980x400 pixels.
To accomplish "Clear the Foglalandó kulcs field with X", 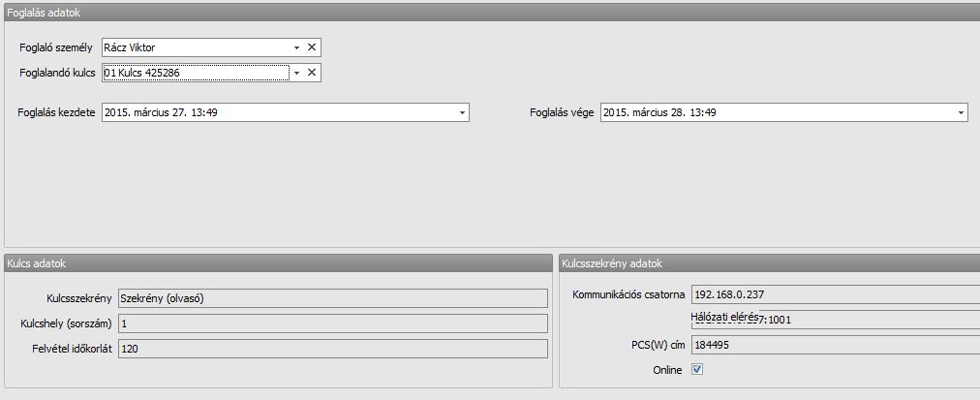I will tap(311, 74).
